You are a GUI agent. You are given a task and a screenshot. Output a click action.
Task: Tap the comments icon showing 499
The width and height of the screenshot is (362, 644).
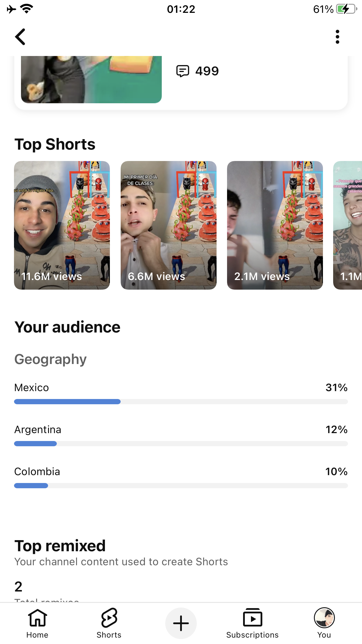click(183, 71)
